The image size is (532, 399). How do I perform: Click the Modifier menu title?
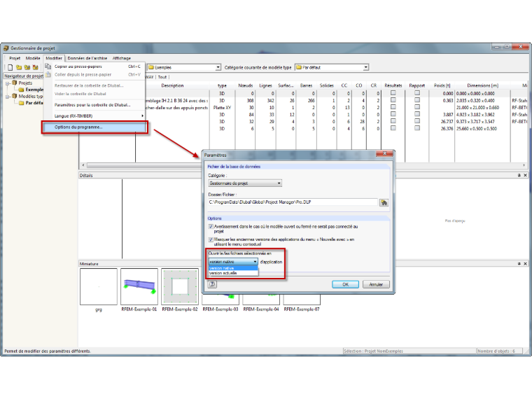point(54,58)
